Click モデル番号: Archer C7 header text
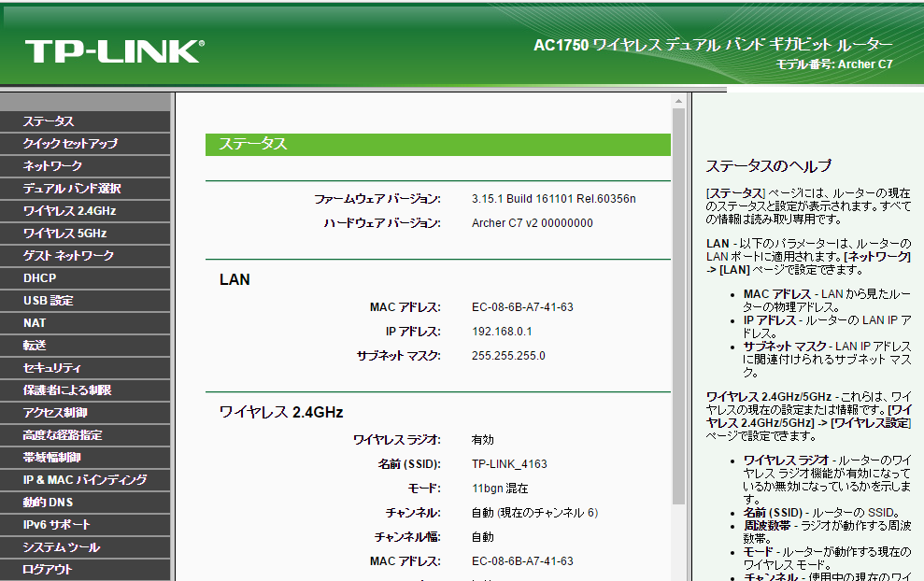This screenshot has width=924, height=581. pyautogui.click(x=833, y=64)
